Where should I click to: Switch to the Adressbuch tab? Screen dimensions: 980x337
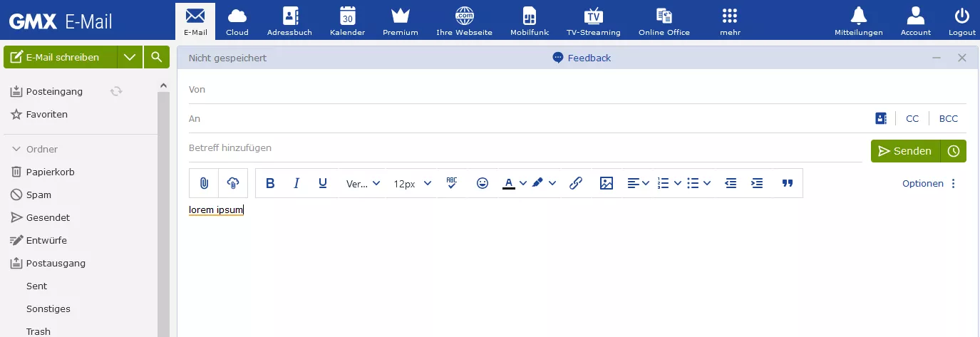[x=289, y=20]
